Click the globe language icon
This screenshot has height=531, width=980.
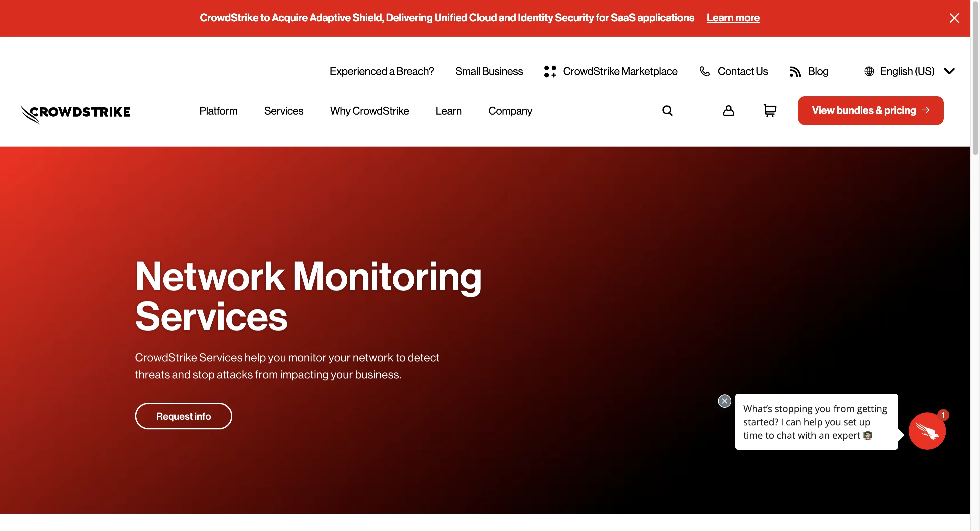click(x=869, y=71)
